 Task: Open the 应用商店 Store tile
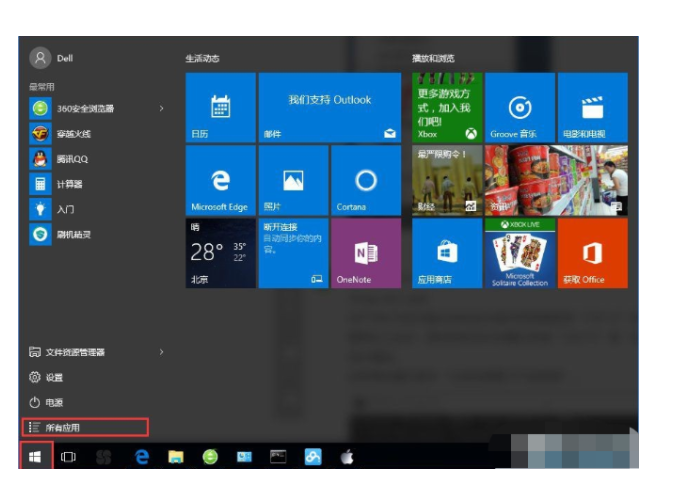447,253
